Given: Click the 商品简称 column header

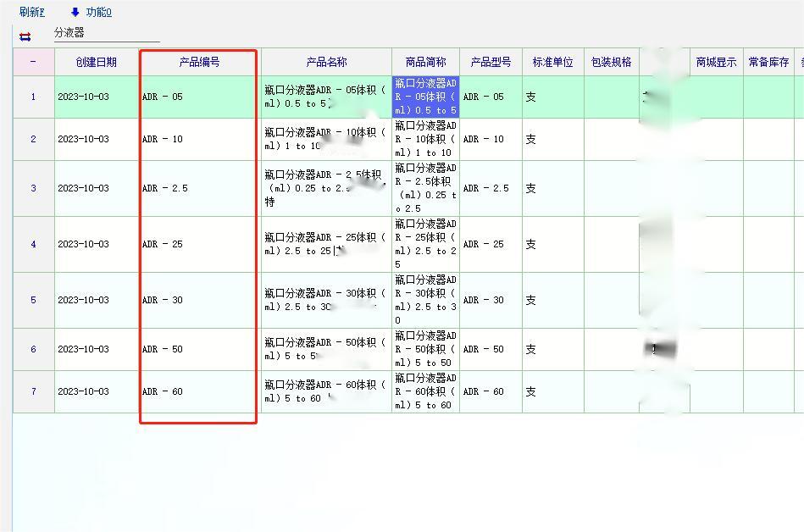Looking at the screenshot, I should [x=425, y=62].
